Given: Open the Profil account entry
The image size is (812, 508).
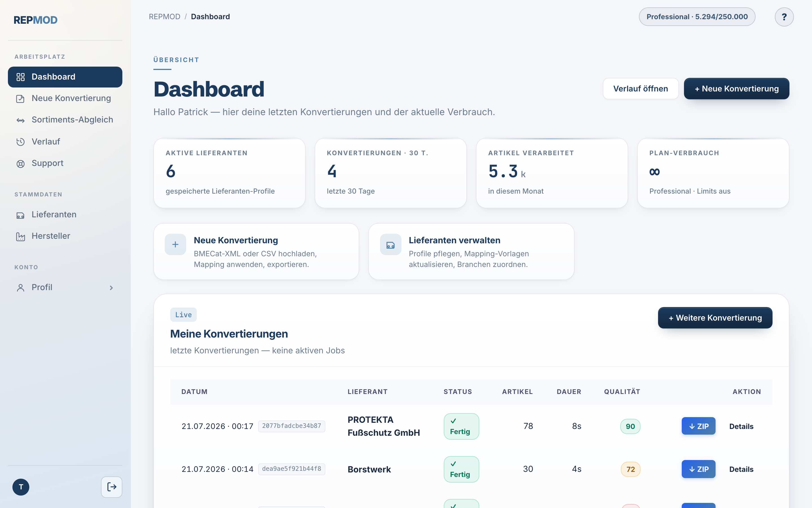Looking at the screenshot, I should tap(65, 288).
